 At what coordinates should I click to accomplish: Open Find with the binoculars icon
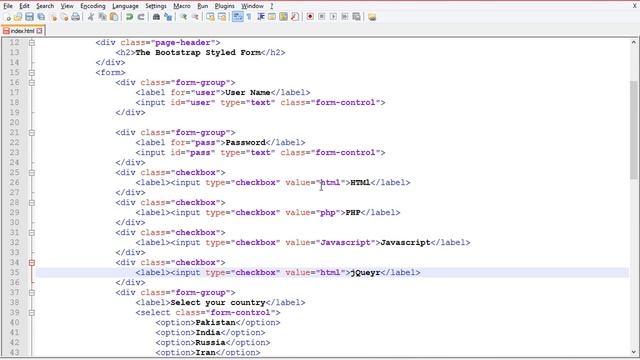156,17
